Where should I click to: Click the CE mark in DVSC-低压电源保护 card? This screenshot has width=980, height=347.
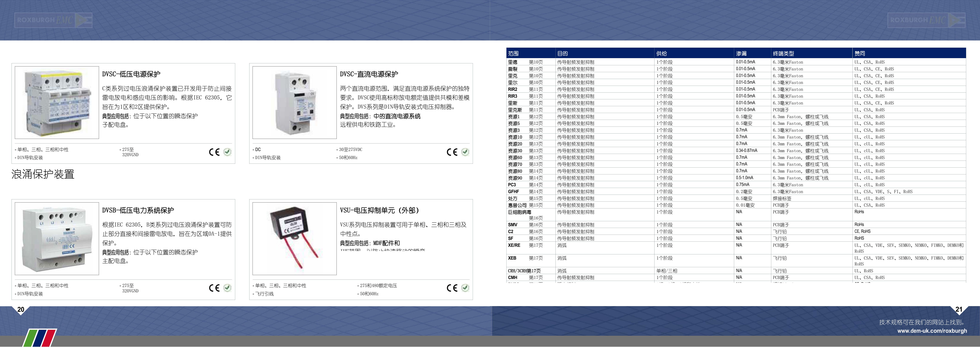(214, 152)
